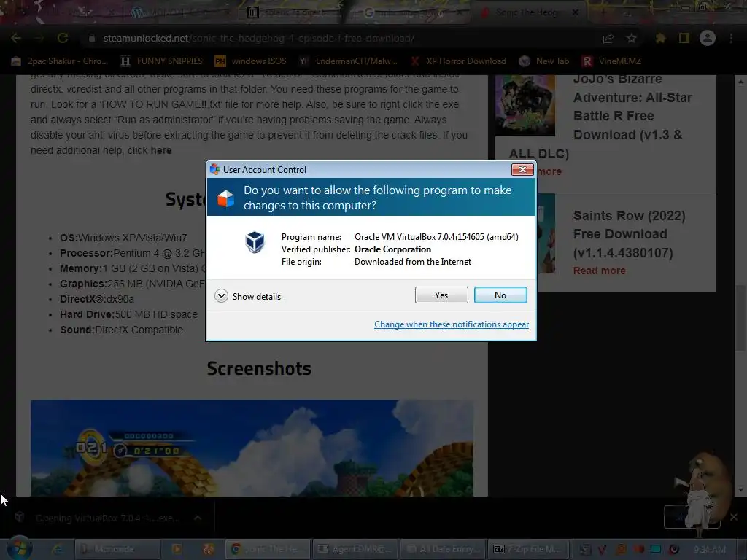Open the windows ISOS bookmark
Viewport: 747px width, 560px height.
[251, 61]
